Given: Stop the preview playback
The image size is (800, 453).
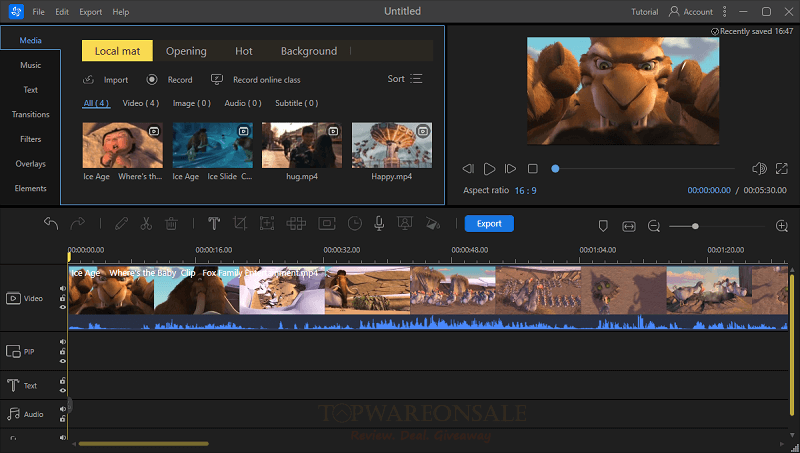Looking at the screenshot, I should [533, 168].
